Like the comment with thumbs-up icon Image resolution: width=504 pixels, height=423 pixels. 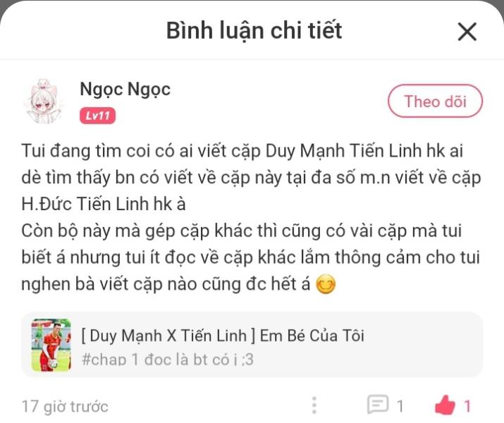click(445, 405)
